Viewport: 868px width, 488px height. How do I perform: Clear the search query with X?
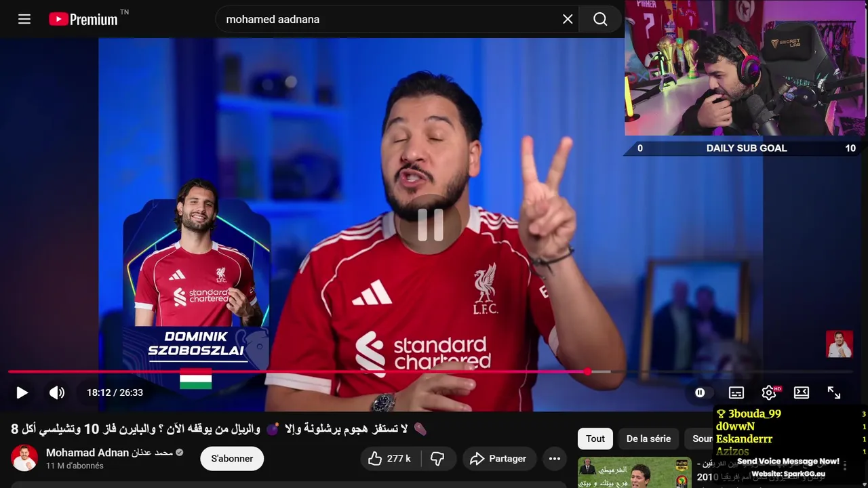tap(568, 19)
